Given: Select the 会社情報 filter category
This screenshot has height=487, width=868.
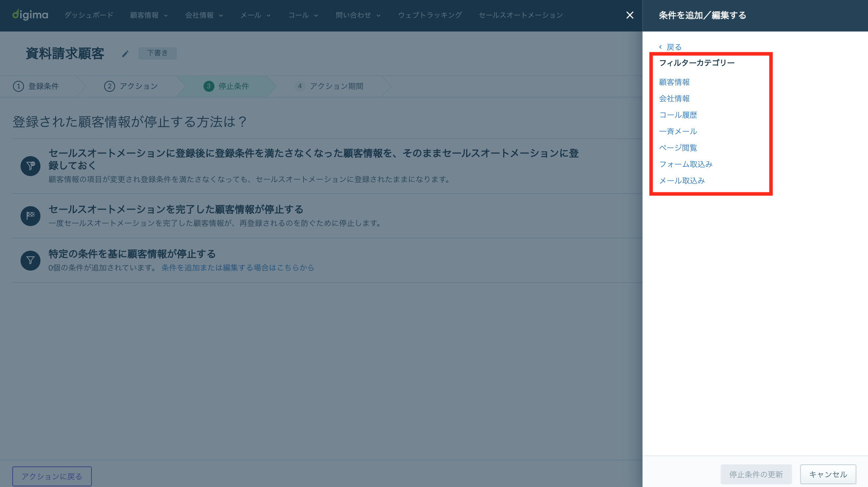Looking at the screenshot, I should pyautogui.click(x=674, y=98).
